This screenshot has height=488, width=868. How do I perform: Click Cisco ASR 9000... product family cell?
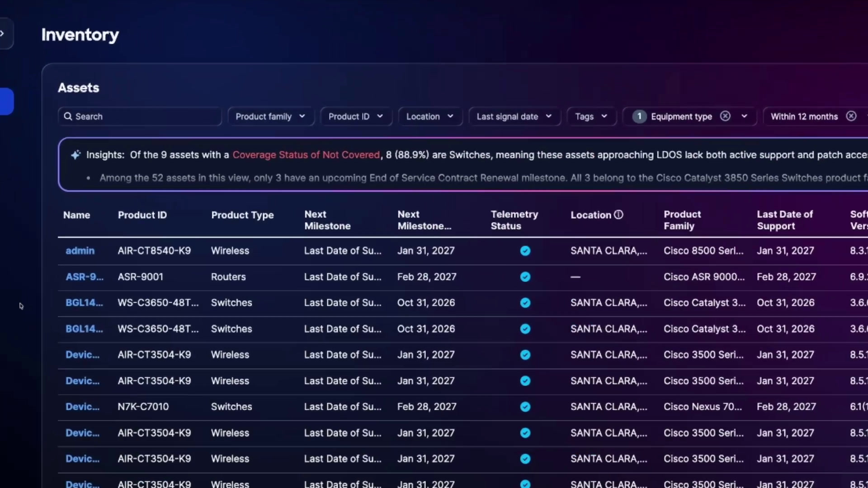coord(704,277)
